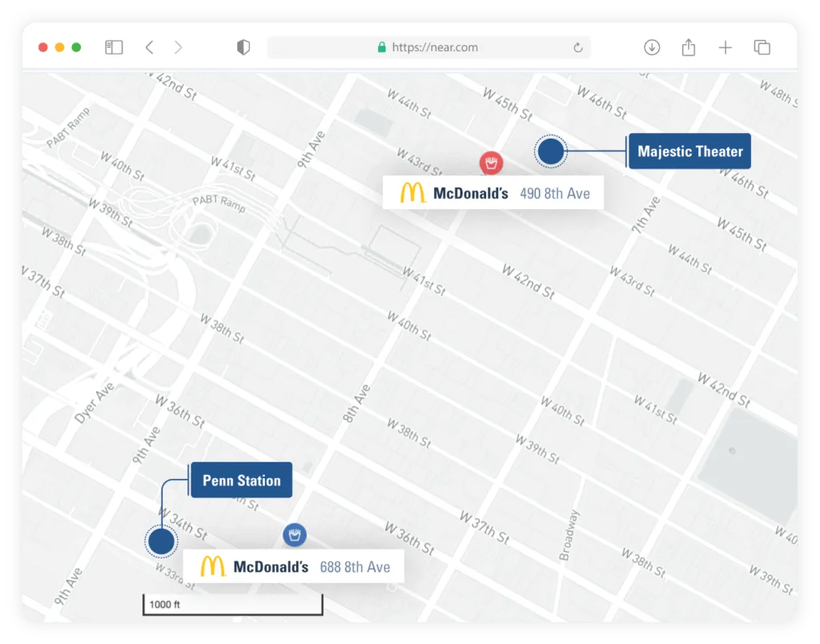This screenshot has width=820, height=644.
Task: Go forward with the right arrow
Action: (179, 47)
